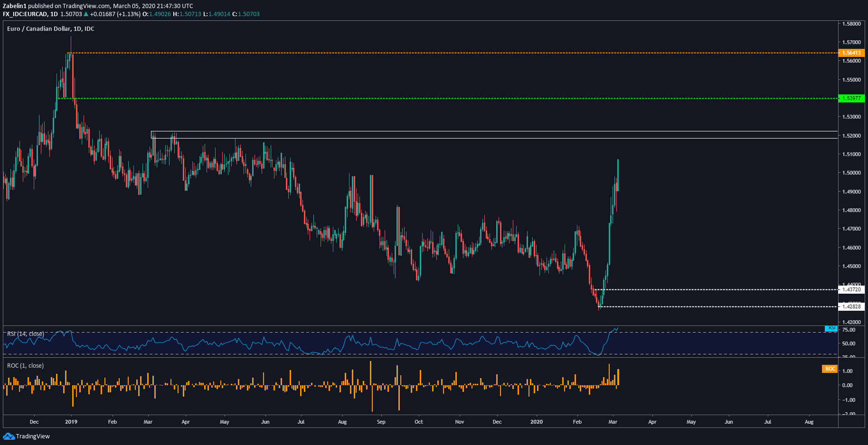
Task: Click the latest tall green candle at 1.507
Action: [617, 175]
